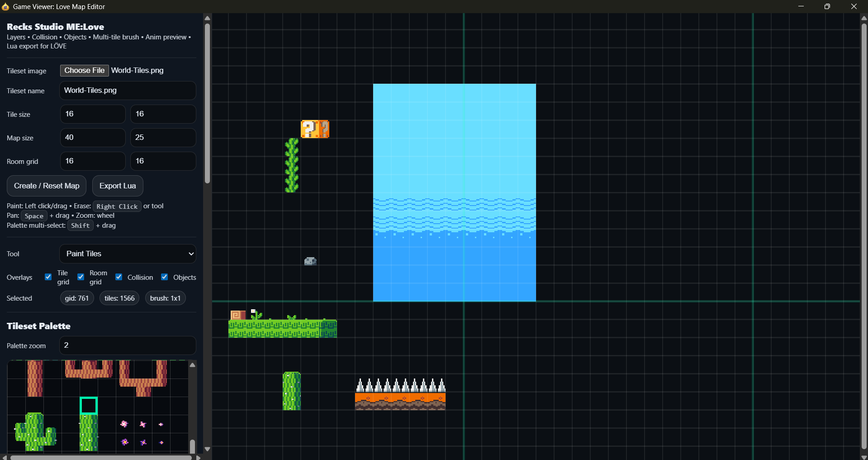This screenshot has height=460, width=868.
Task: Click the 'tiles: 1566' label
Action: 119,298
